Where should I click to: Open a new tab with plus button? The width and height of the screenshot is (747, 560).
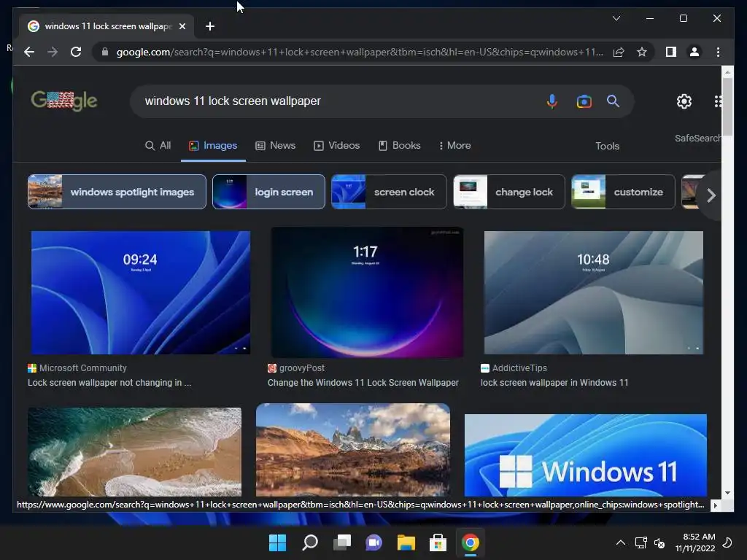click(210, 26)
